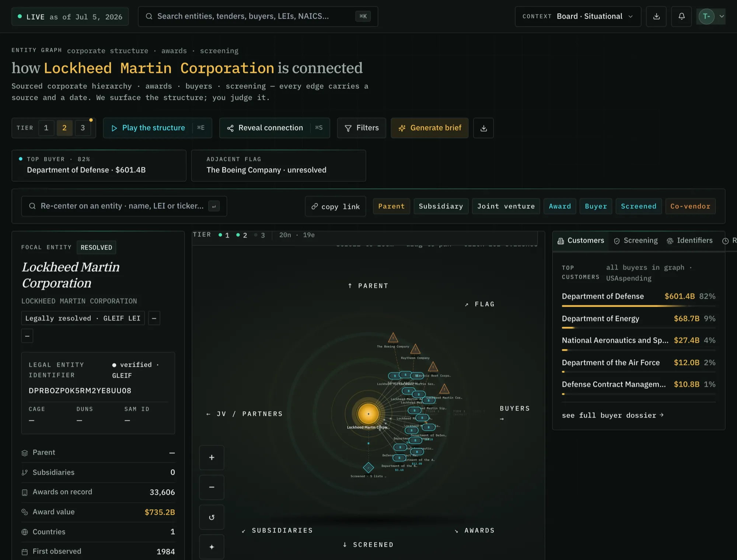Open the Countries row
737x560 pixels.
[98, 532]
